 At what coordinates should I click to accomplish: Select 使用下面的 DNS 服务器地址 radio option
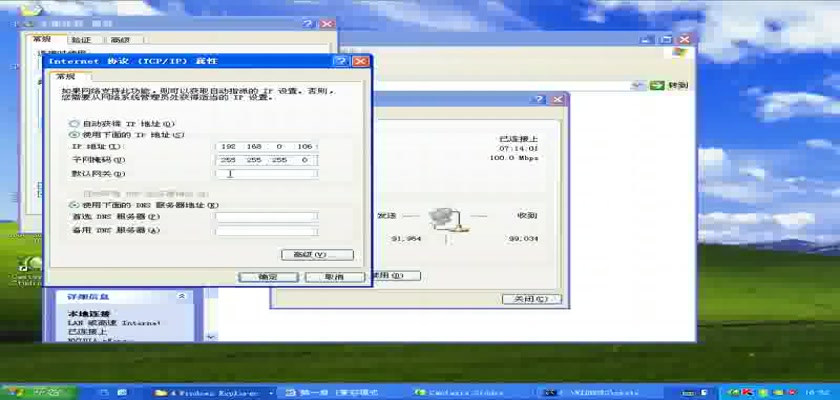(x=74, y=205)
